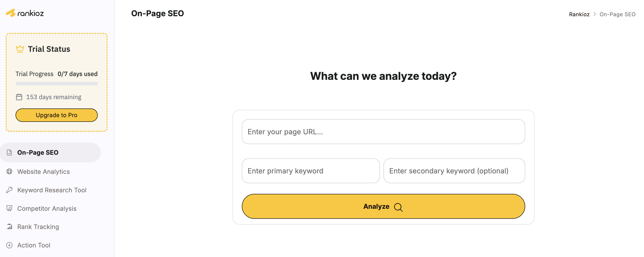The height and width of the screenshot is (257, 644).
Task: Click the Rank Tracking chart icon
Action: click(10, 227)
